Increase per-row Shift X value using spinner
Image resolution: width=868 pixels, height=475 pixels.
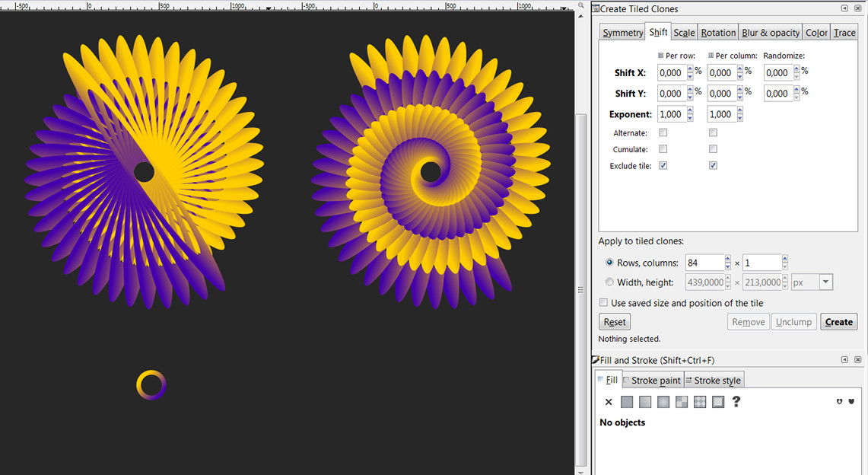pos(690,69)
